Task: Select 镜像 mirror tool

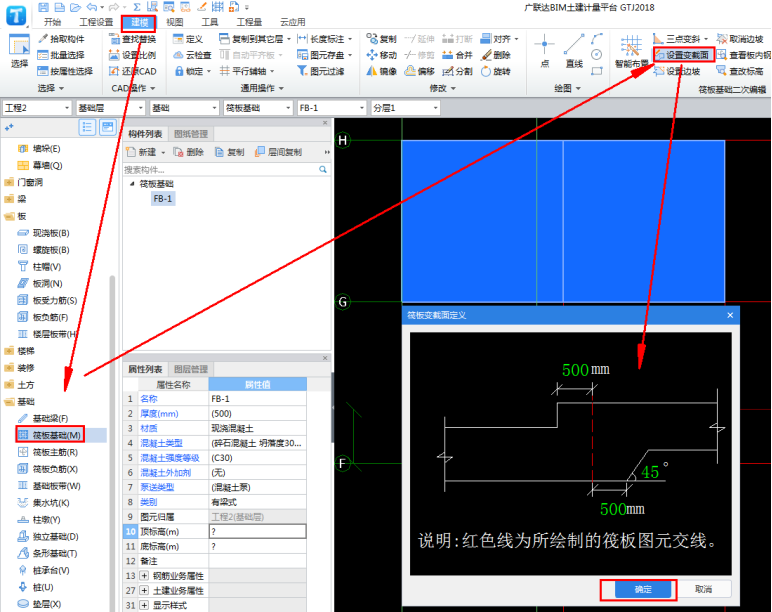Action: tap(382, 71)
